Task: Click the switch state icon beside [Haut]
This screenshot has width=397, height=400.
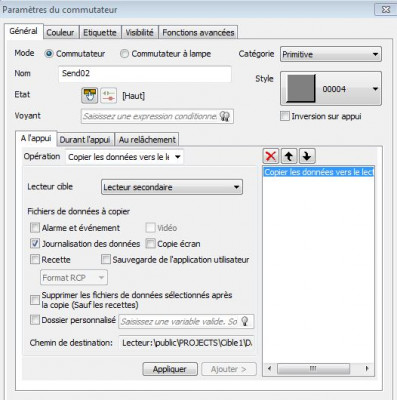Action: [x=109, y=96]
